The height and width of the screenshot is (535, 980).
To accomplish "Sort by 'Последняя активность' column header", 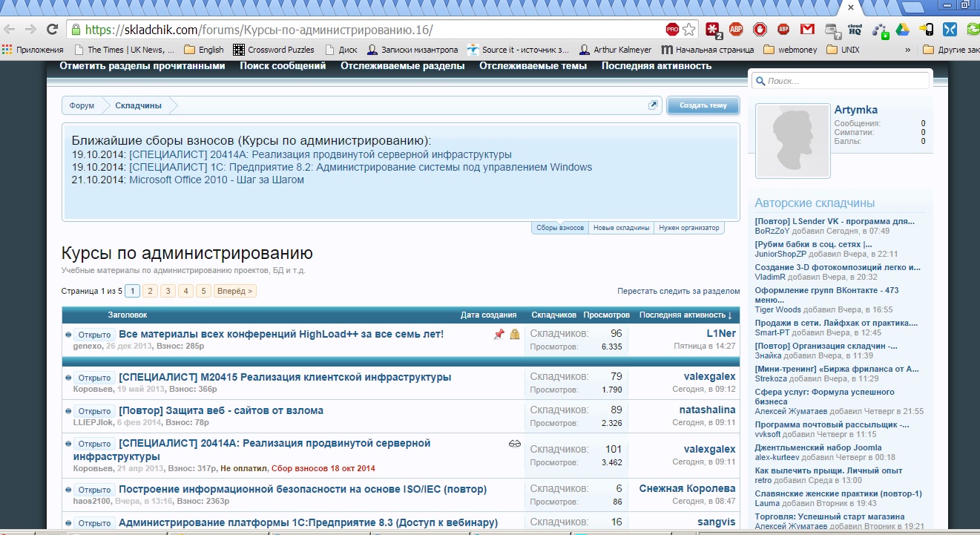I will pos(685,315).
